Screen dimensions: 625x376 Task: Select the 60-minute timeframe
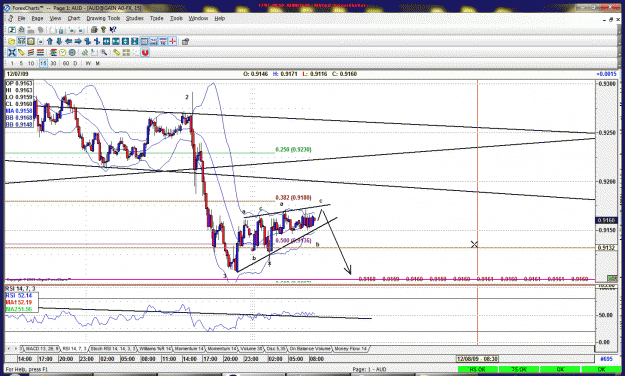(66, 63)
